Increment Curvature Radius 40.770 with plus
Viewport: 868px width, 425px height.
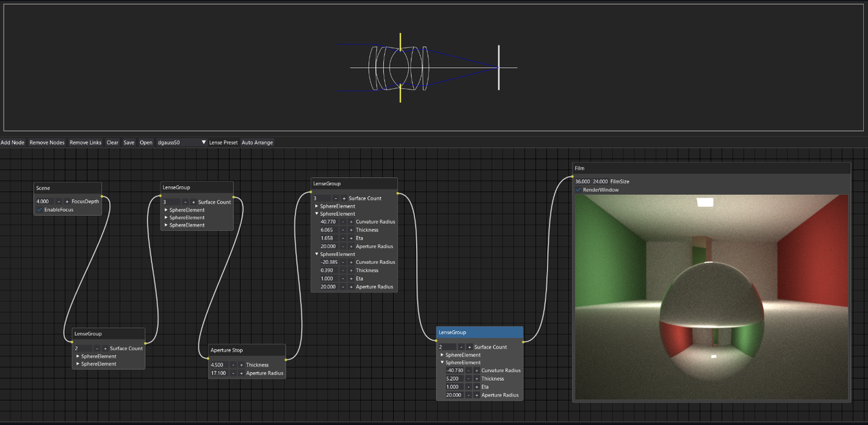click(x=351, y=221)
